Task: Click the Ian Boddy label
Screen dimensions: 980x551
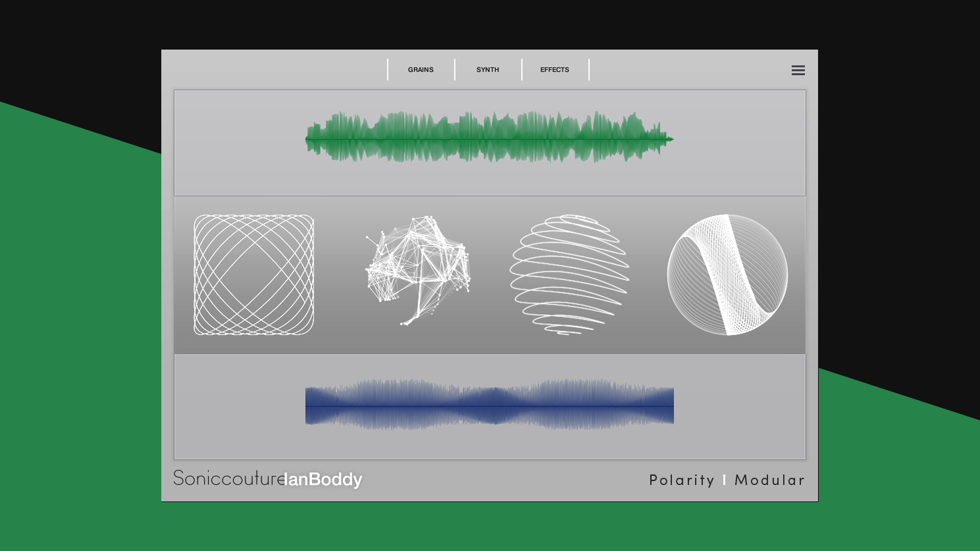Action: click(322, 479)
